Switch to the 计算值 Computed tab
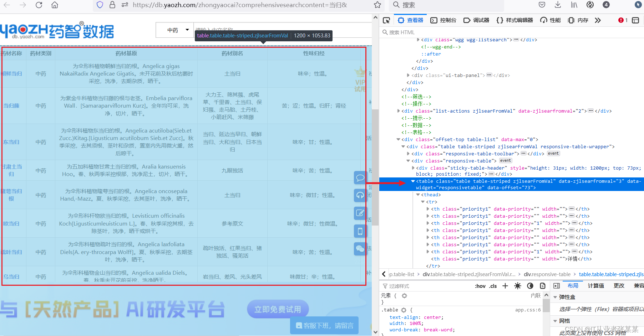The image size is (644, 336). coord(596,286)
